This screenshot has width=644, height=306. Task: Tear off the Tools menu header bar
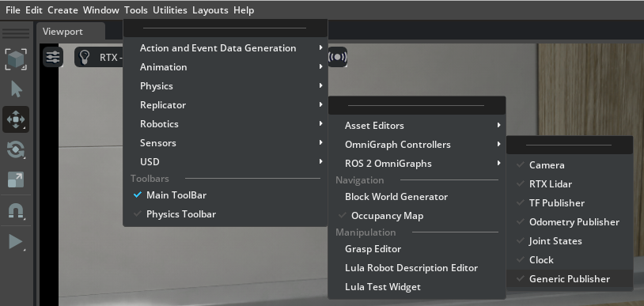coord(225,28)
